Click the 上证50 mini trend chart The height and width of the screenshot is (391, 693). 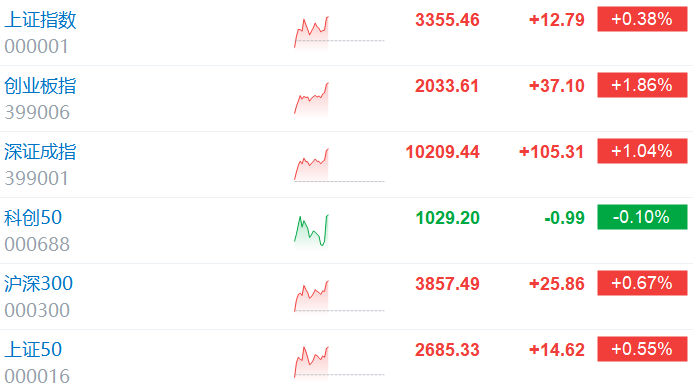pyautogui.click(x=339, y=362)
